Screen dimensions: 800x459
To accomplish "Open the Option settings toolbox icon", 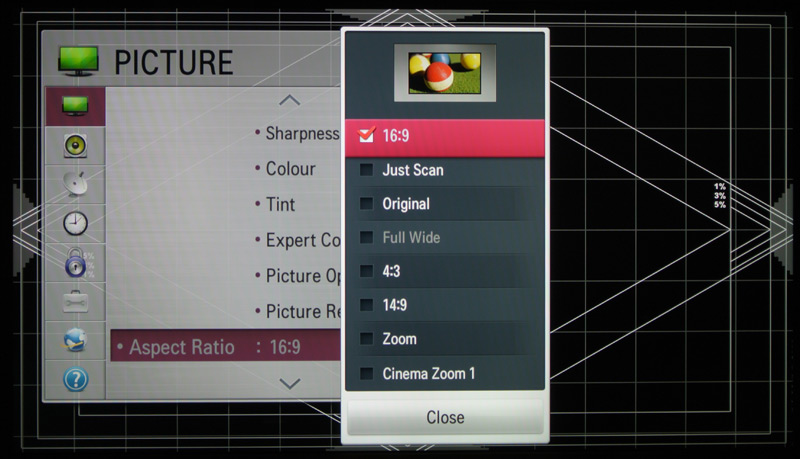I will tap(75, 301).
